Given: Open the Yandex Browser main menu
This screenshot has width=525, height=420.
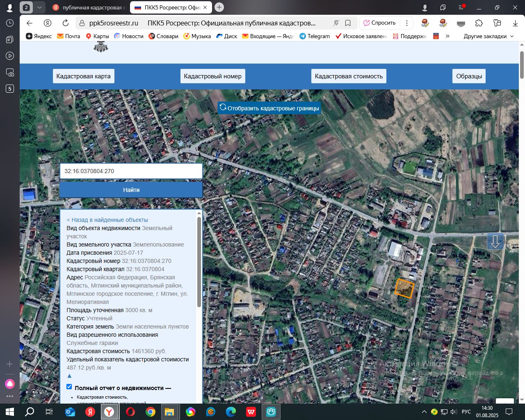Looking at the screenshot, I should [x=461, y=7].
